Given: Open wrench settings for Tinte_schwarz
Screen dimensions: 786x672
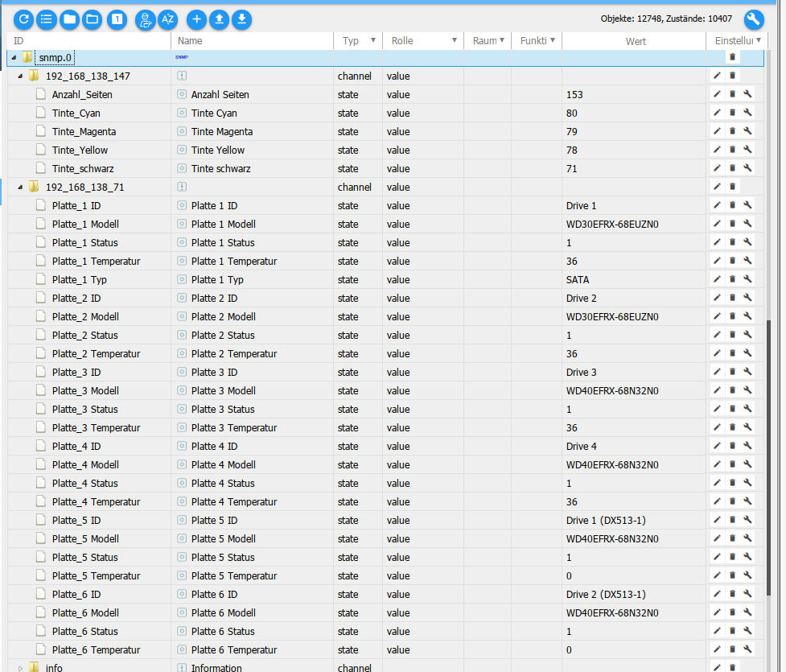Looking at the screenshot, I should point(747,168).
